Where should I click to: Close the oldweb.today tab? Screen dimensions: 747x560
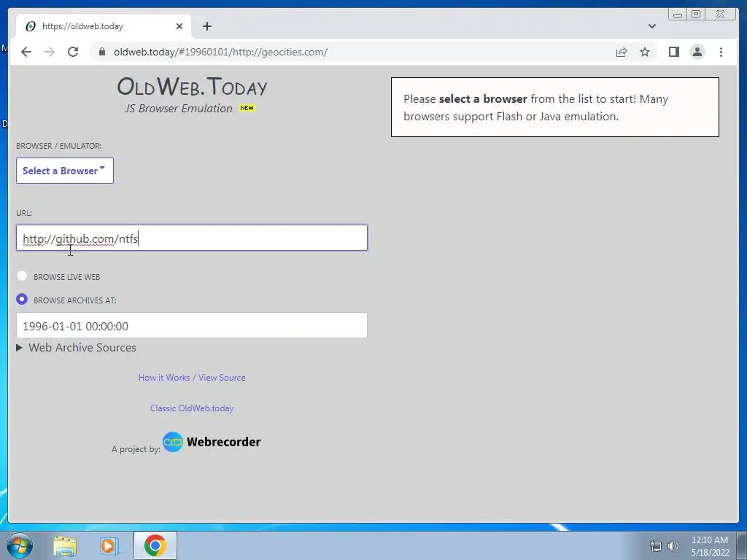pos(179,26)
